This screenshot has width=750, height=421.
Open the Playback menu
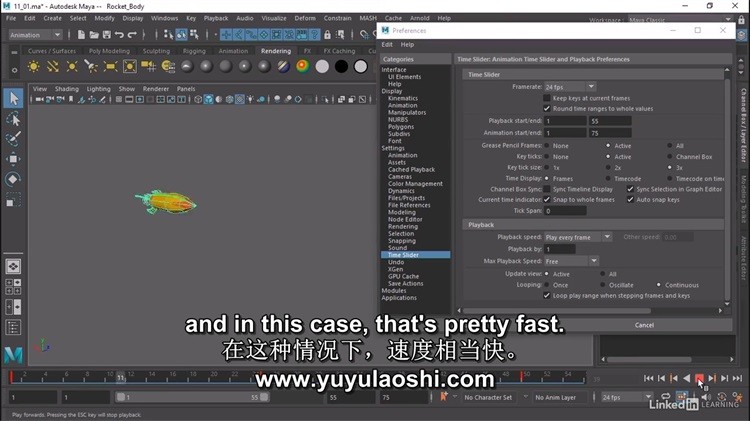216,18
